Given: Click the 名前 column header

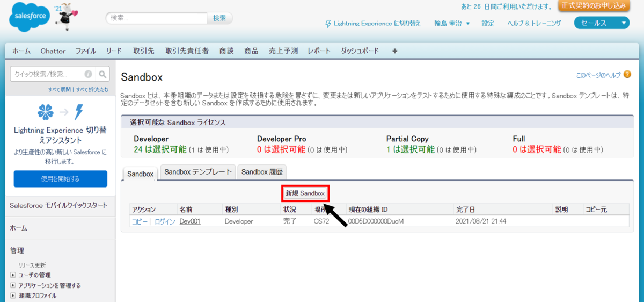Looking at the screenshot, I should 186,210.
